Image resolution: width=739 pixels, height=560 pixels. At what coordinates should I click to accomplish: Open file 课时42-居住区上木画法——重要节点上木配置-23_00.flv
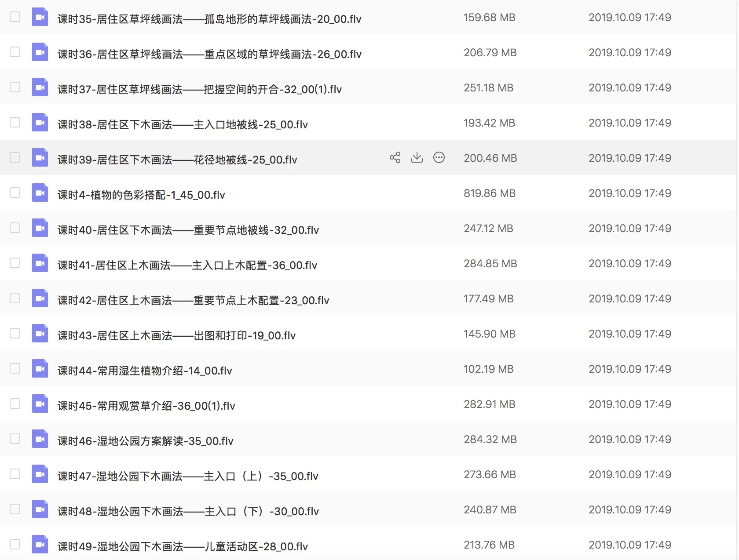click(x=194, y=300)
